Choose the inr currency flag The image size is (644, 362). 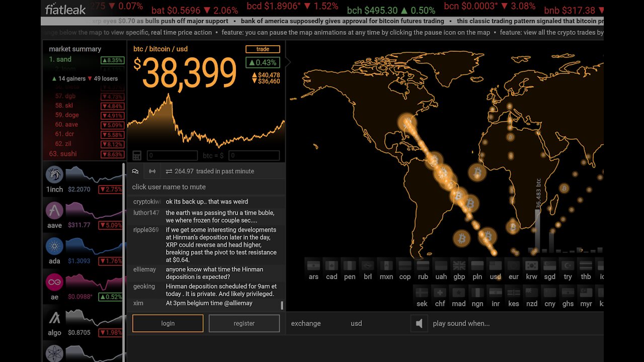coord(495,293)
